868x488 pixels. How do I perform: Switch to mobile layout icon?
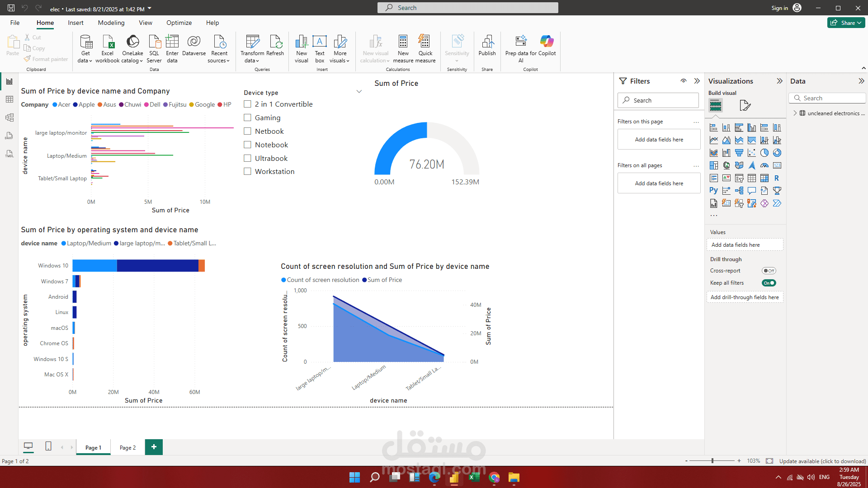point(48,446)
